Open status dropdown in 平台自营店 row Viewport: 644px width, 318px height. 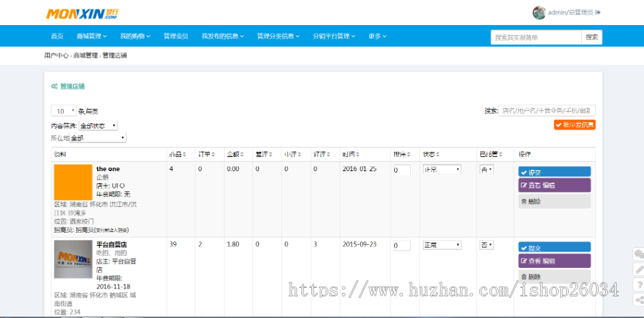tap(442, 245)
